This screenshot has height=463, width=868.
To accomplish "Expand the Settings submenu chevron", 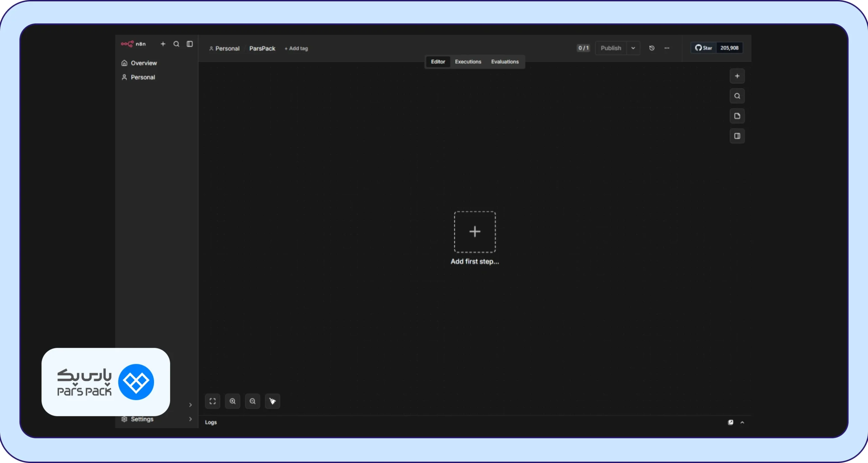I will pyautogui.click(x=191, y=419).
